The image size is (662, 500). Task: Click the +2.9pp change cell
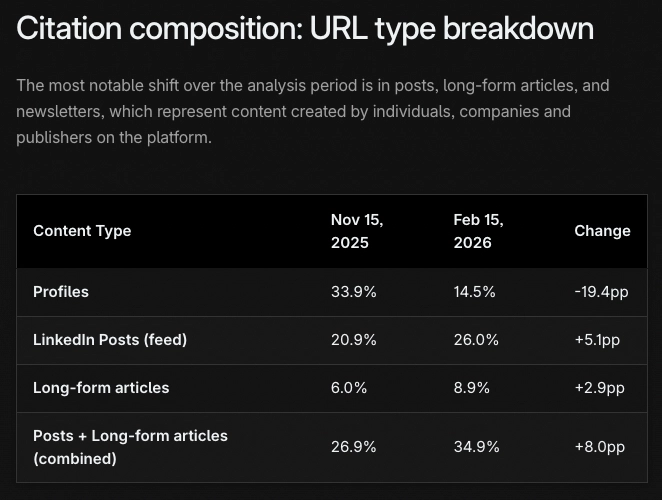(599, 388)
